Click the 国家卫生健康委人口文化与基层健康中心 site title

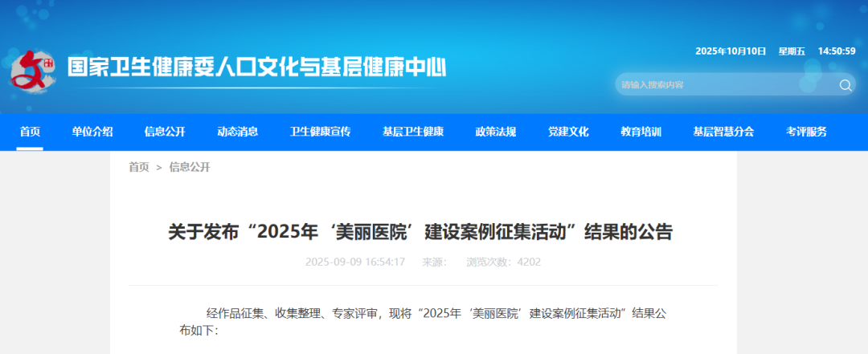coord(256,67)
